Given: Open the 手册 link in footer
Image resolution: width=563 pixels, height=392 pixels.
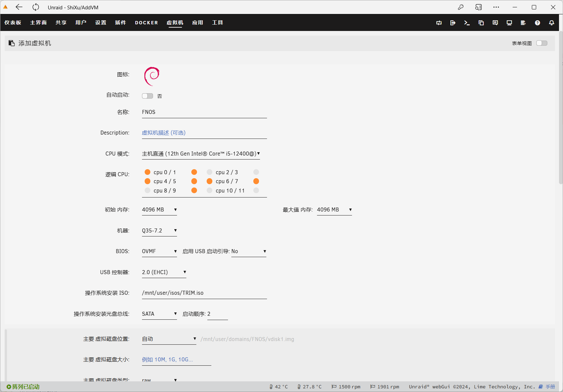Looking at the screenshot, I should [x=550, y=387].
